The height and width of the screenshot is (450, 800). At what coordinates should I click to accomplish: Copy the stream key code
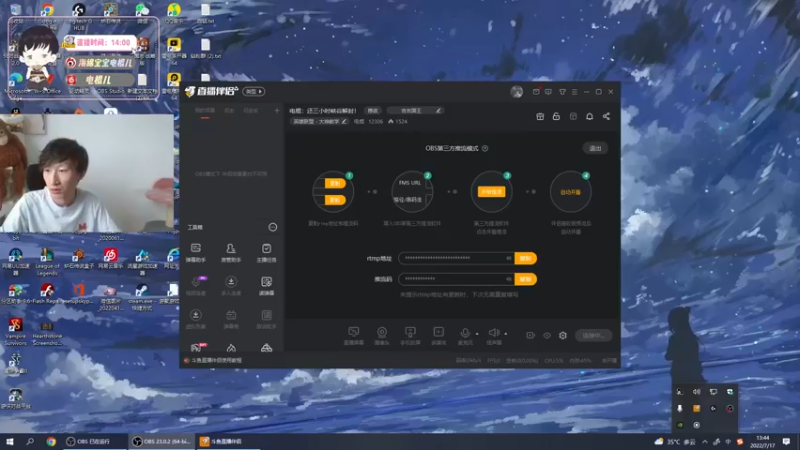pos(526,279)
